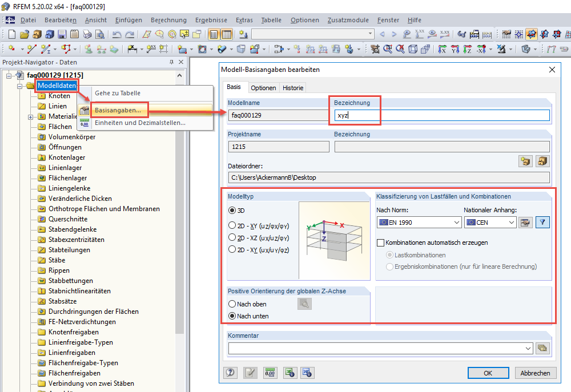The height and width of the screenshot is (392, 571).
Task: Open a file with the yellow folder icon
Action: 25,34
